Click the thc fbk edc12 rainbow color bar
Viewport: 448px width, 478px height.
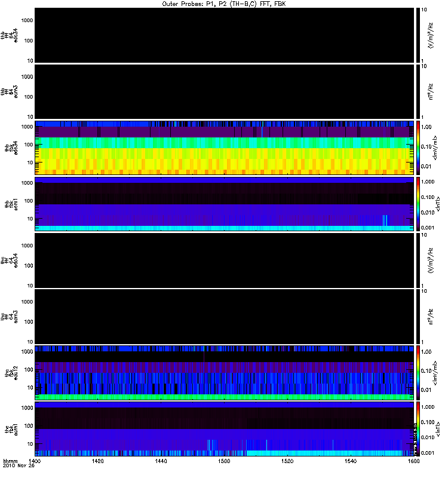[x=418, y=373]
